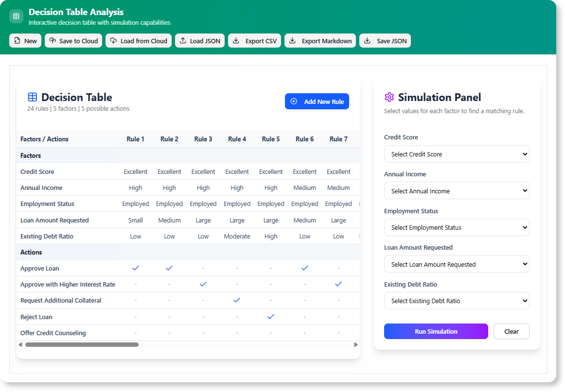Click the Save to Cloud upload icon
Viewport: 565px width, 392px height.
[x=53, y=41]
